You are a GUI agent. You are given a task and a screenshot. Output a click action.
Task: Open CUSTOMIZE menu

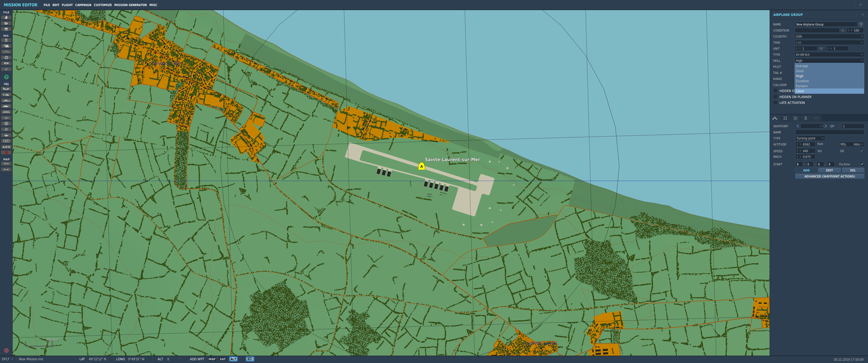(x=103, y=5)
